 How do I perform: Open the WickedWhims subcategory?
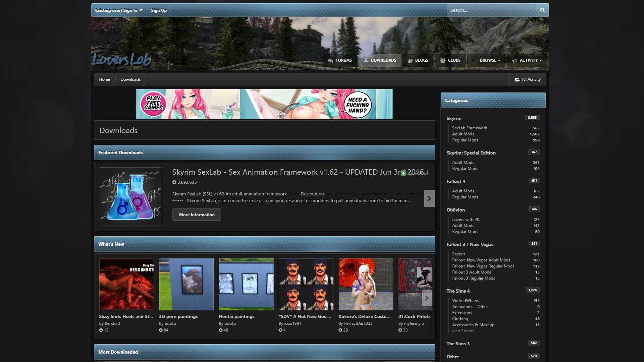click(465, 301)
